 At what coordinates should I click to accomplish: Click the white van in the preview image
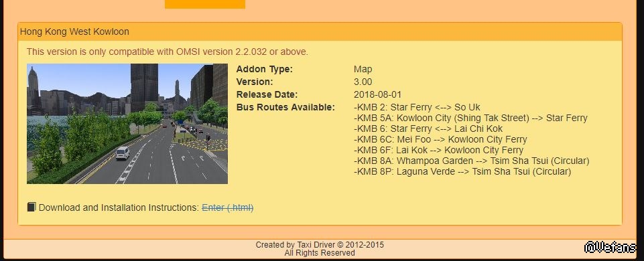pos(123,153)
